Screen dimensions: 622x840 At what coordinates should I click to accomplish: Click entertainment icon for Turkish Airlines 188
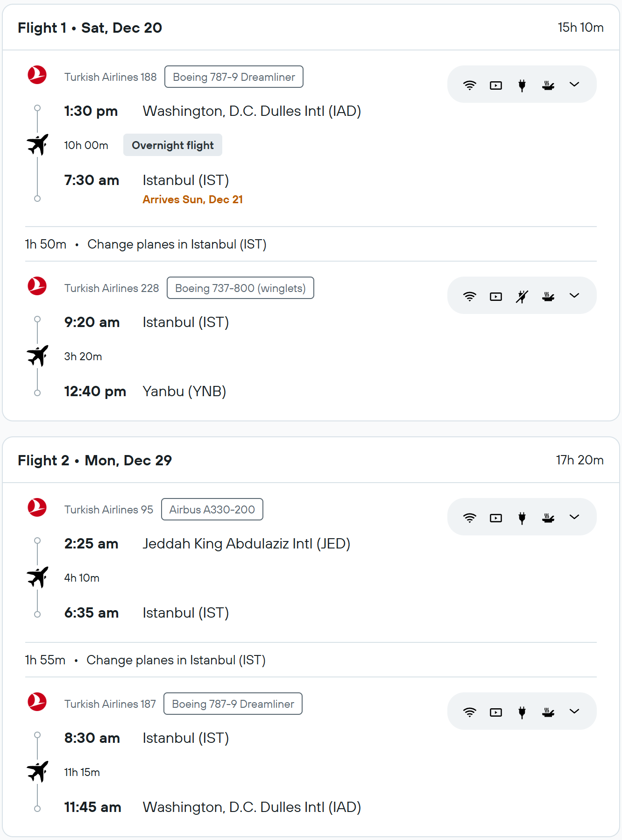point(496,85)
